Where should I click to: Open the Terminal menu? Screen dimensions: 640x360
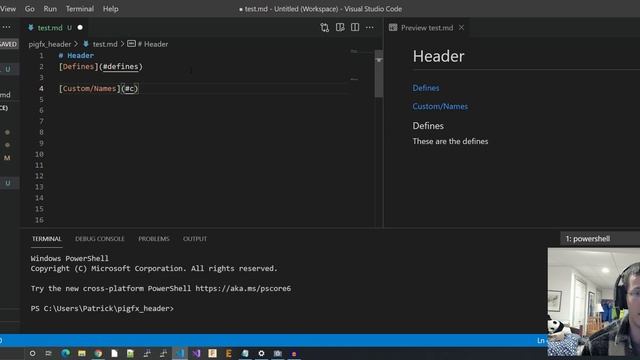click(x=80, y=9)
